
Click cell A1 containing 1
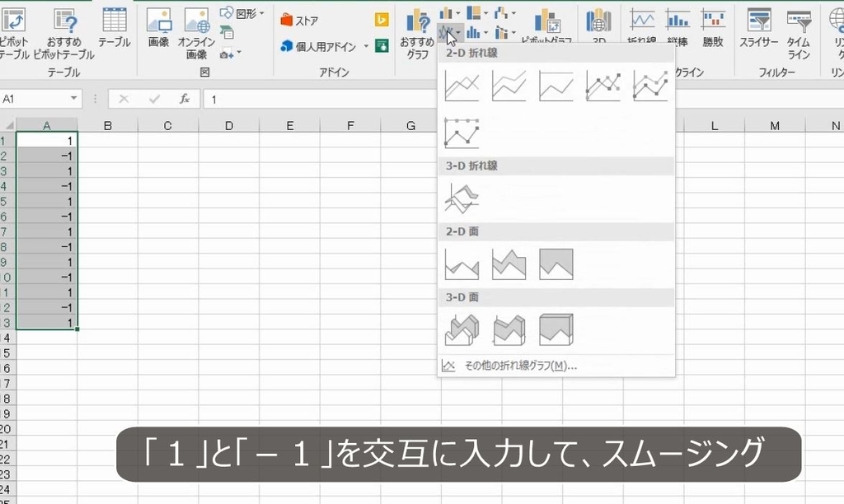pos(47,140)
